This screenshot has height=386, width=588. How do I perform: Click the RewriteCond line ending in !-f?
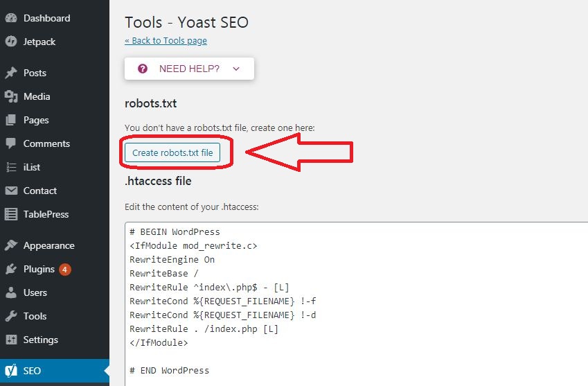[223, 301]
